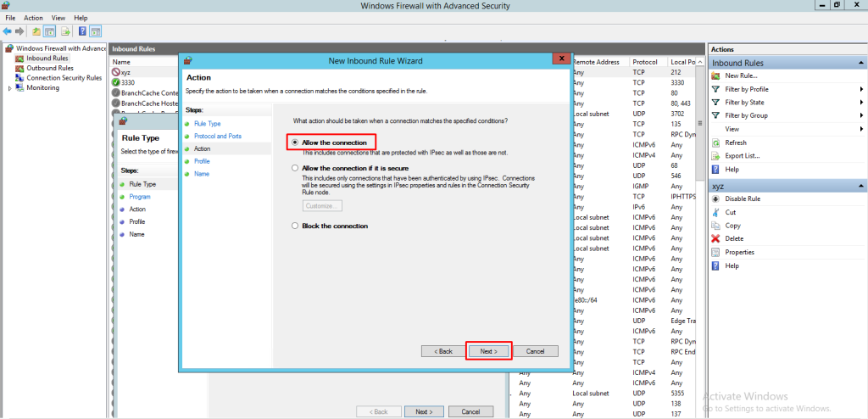Open the Action menu
The width and height of the screenshot is (868, 419).
point(33,19)
